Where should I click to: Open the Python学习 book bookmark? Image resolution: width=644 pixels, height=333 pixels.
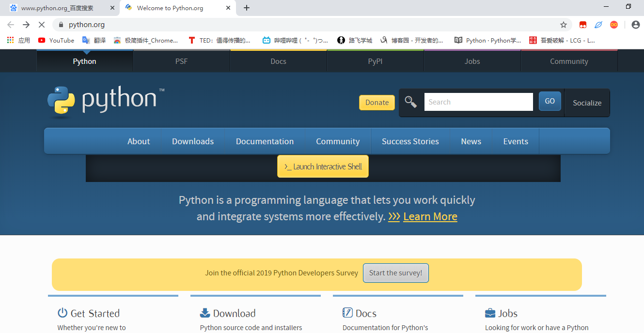tap(488, 41)
